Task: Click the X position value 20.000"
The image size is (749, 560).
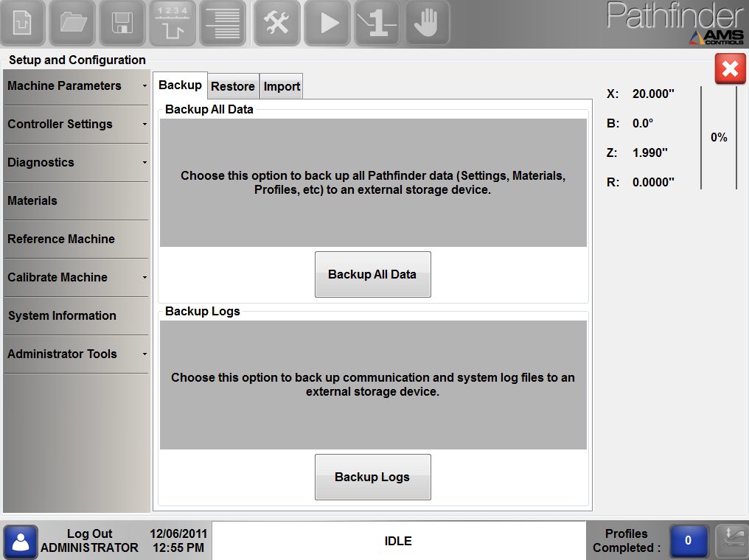Action: [x=653, y=94]
